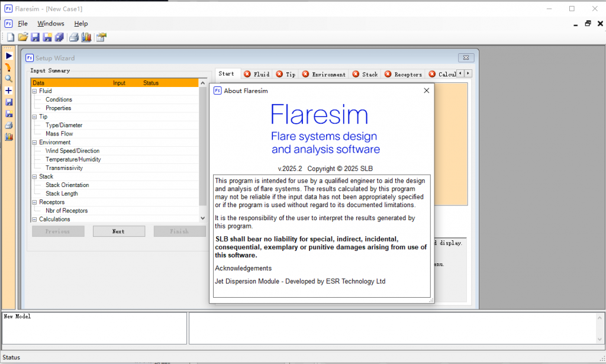Collapse the Tip tree node

pos(34,117)
